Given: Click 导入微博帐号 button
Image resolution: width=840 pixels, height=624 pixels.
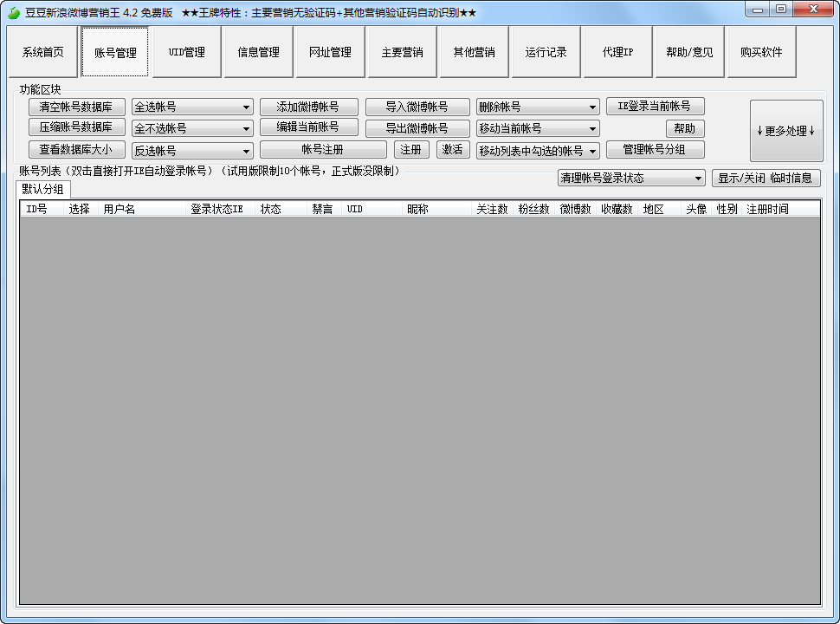Looking at the screenshot, I should point(417,107).
